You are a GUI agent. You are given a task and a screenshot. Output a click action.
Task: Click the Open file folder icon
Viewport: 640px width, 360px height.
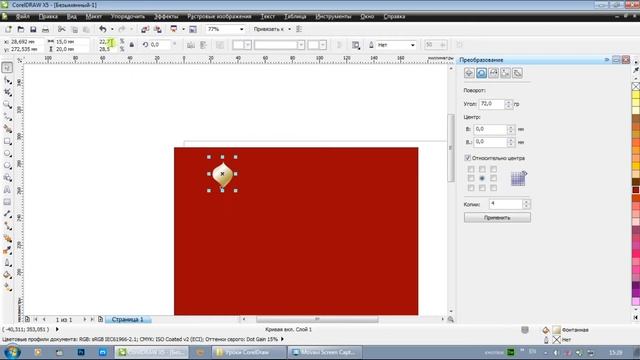click(x=21, y=29)
